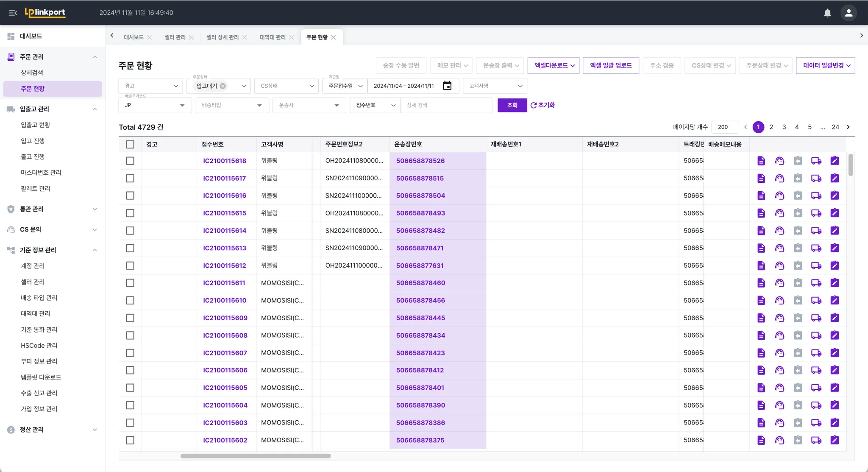
Task: Click headset CS icon for IC2100115617
Action: (x=779, y=178)
